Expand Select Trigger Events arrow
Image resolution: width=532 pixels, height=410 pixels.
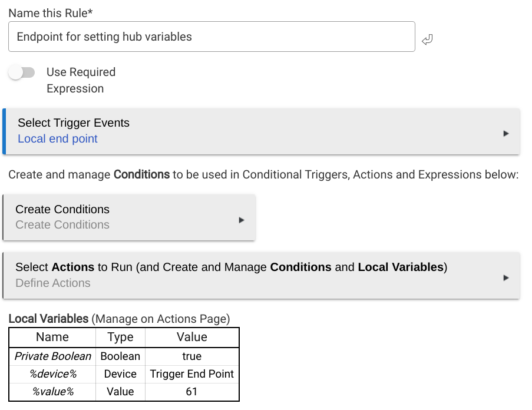pos(505,134)
